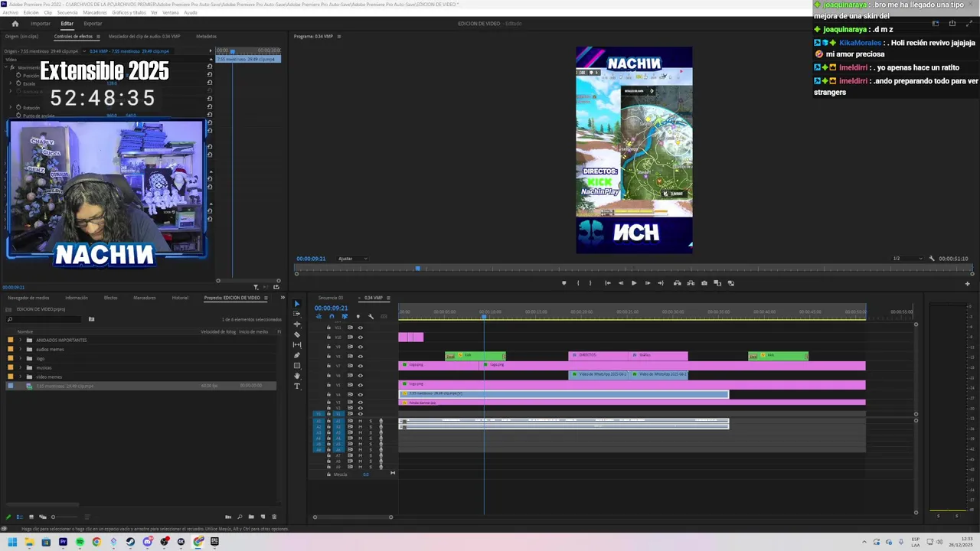Open Program monitor settings wrench
Viewport: 980px width, 551px height.
coord(931,259)
